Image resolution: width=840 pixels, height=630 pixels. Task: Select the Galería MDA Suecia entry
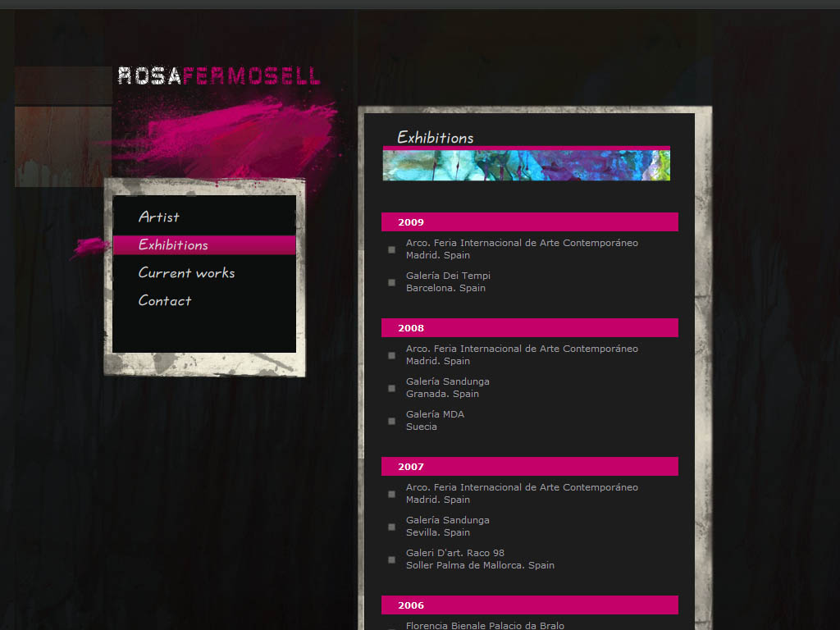click(x=435, y=421)
